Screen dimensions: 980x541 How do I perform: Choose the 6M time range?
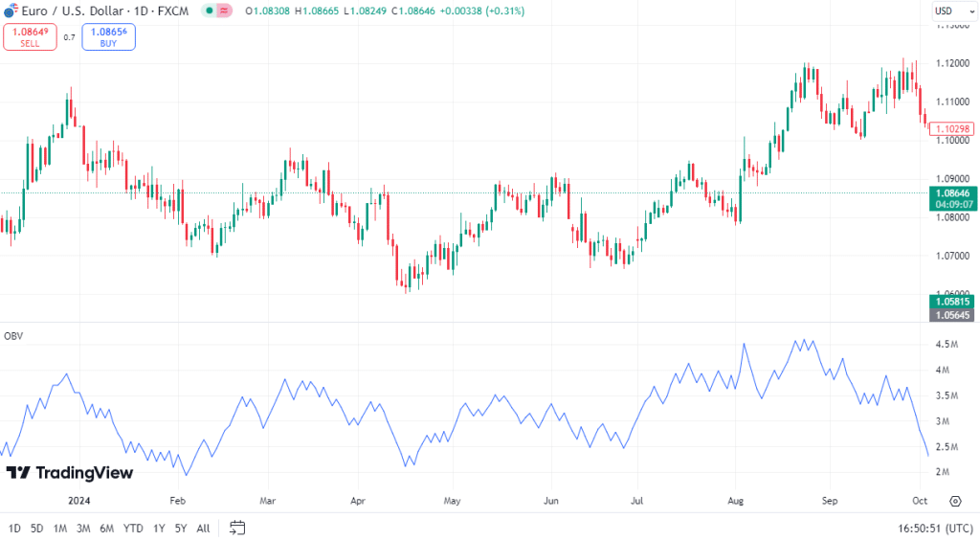(107, 529)
